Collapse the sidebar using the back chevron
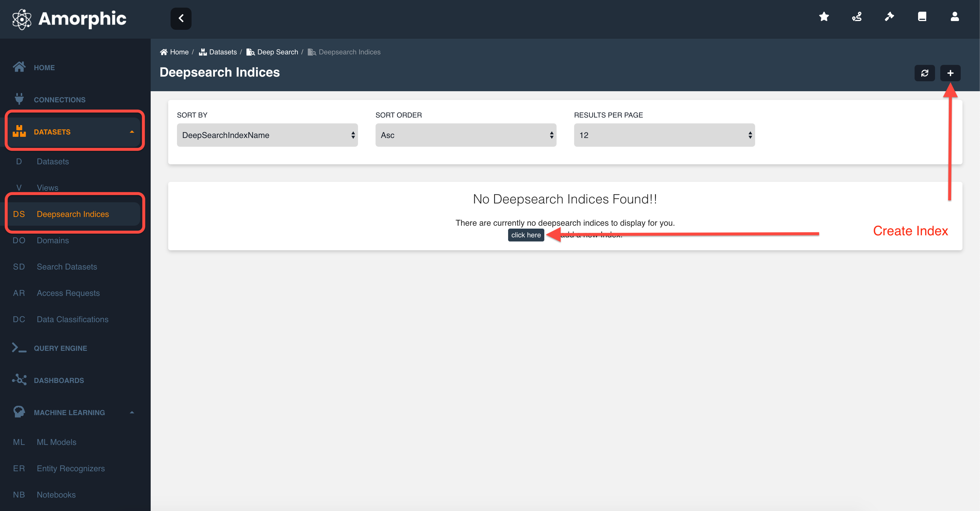This screenshot has height=511, width=980. [181, 18]
